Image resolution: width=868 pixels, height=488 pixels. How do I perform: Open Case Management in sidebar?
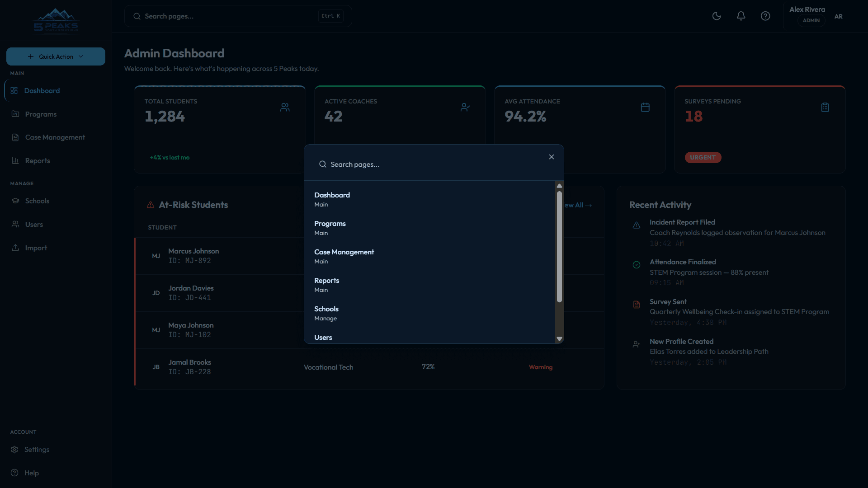click(x=56, y=137)
